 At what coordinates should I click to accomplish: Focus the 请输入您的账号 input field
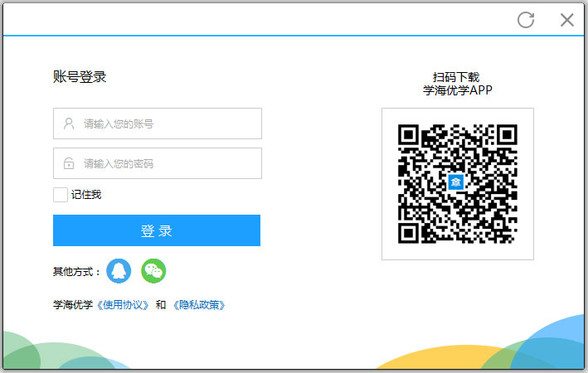(x=166, y=124)
